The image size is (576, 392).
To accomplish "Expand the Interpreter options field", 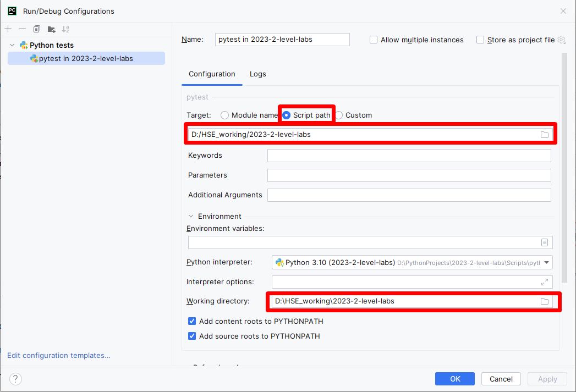I will tap(545, 282).
